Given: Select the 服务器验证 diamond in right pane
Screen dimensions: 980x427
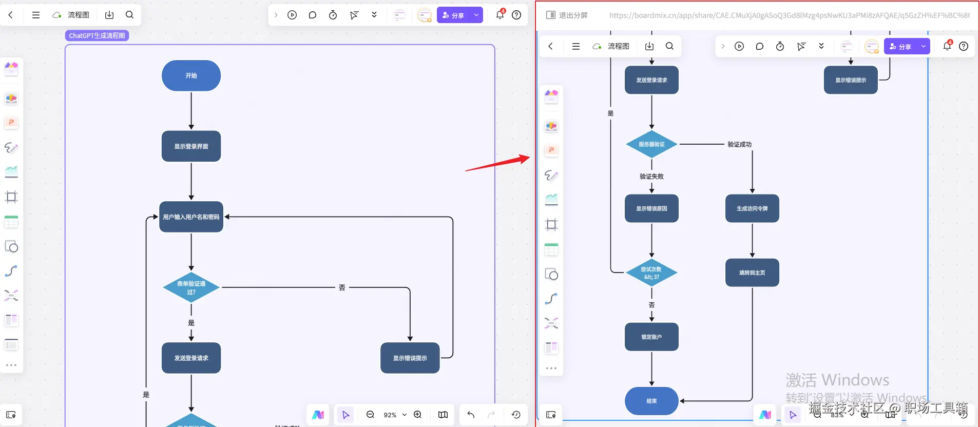Looking at the screenshot, I should click(651, 144).
